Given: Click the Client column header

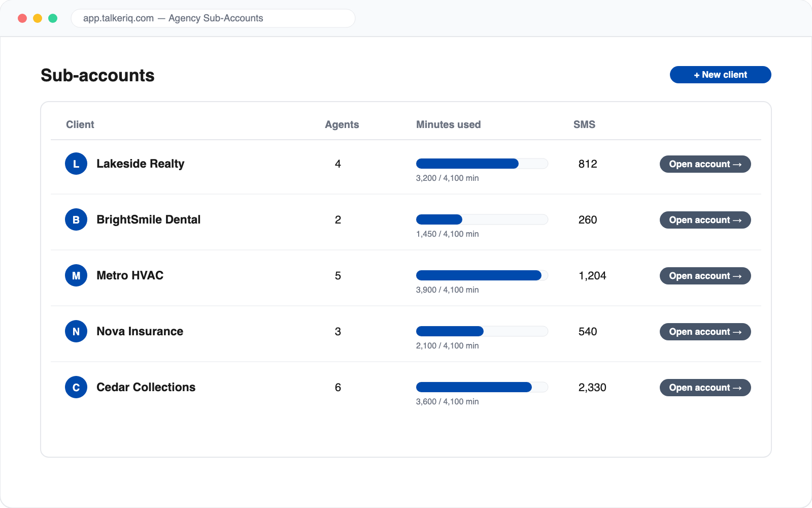Looking at the screenshot, I should tap(80, 124).
